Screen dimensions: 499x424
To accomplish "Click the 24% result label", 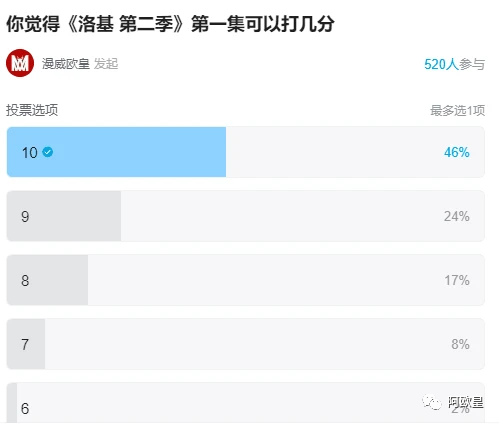I will coord(457,216).
